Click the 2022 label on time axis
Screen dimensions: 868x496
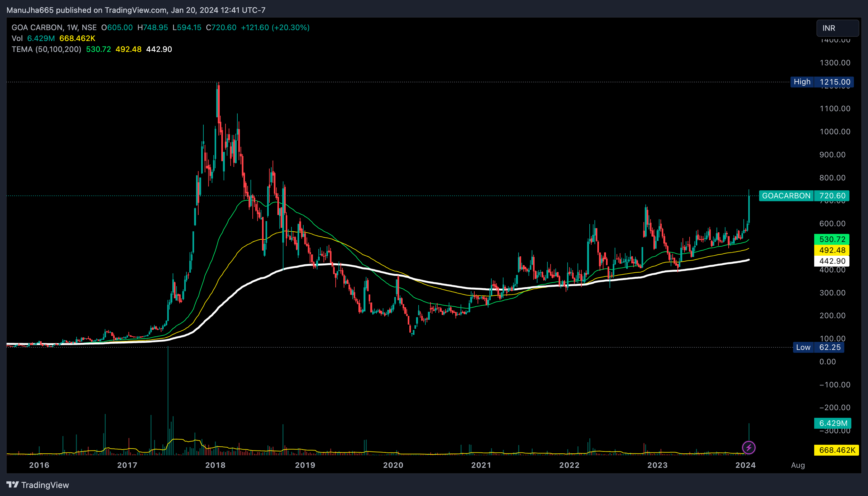[569, 465]
